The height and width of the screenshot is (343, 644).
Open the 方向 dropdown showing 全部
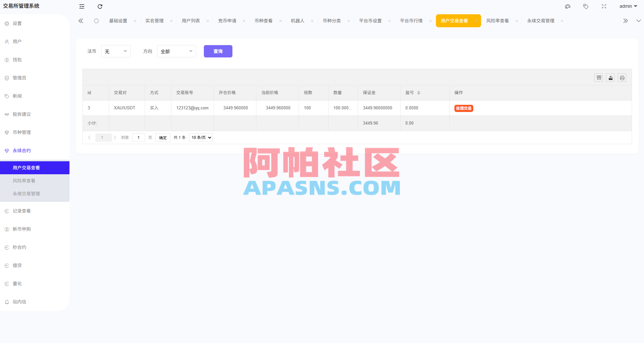click(176, 51)
